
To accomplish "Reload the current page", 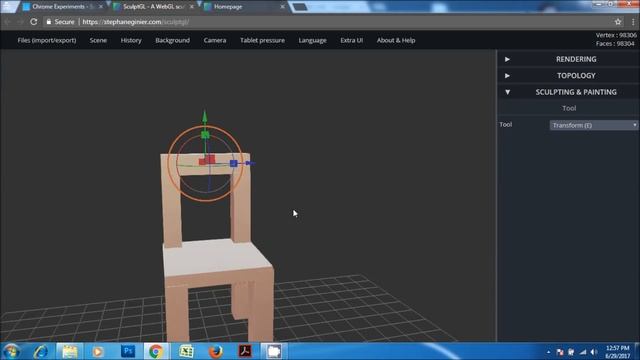I will pos(34,22).
